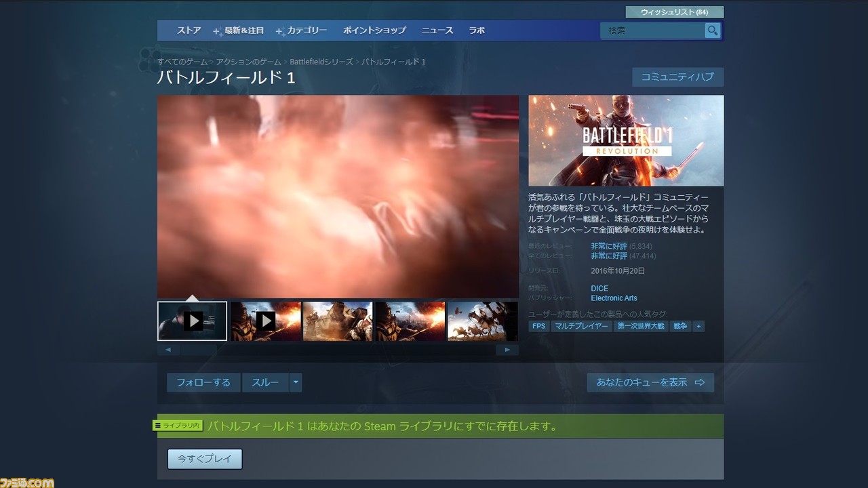Open the ポイントショップ menu
The width and height of the screenshot is (868, 488).
[374, 30]
